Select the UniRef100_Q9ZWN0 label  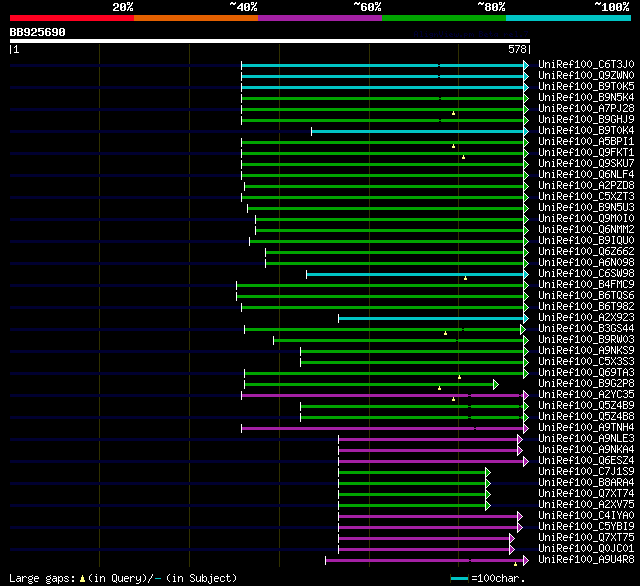tap(586, 75)
